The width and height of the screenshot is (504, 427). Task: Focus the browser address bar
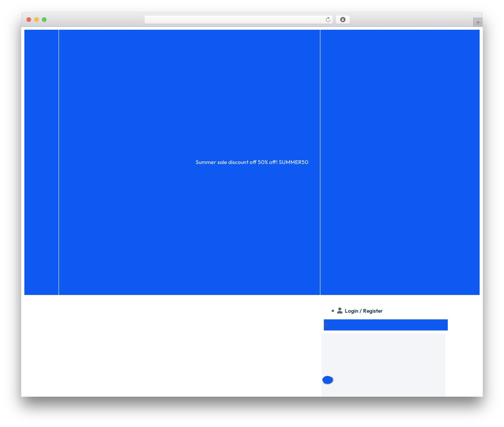click(x=238, y=20)
